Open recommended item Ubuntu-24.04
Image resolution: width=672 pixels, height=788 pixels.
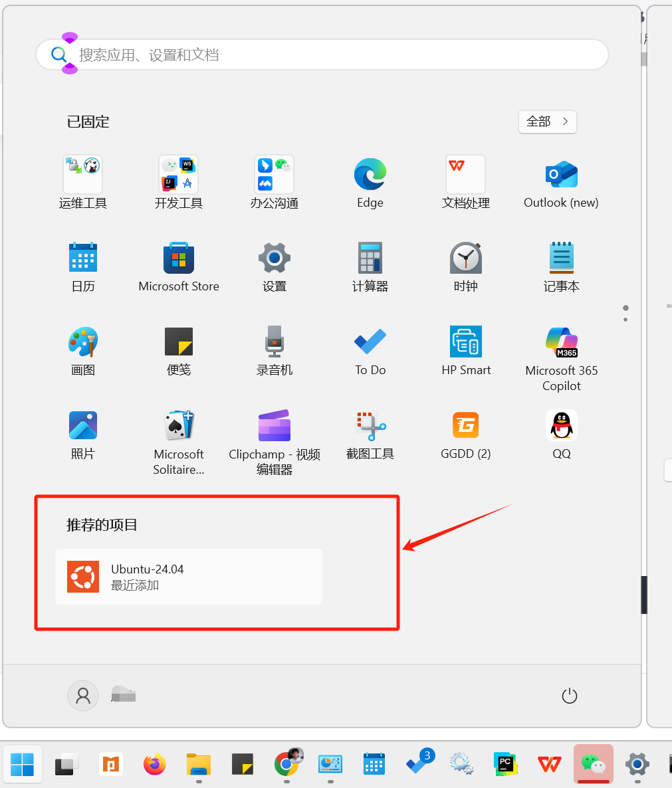(189, 577)
